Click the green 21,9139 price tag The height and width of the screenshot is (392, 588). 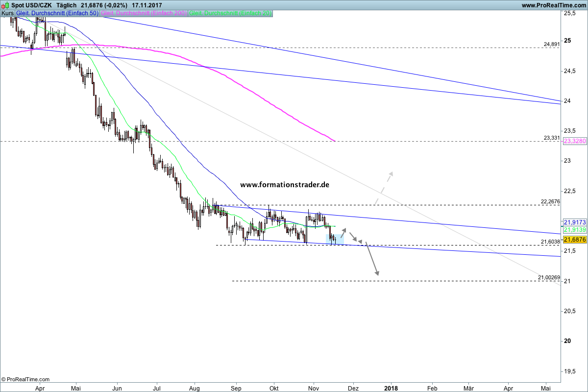[x=574, y=229]
